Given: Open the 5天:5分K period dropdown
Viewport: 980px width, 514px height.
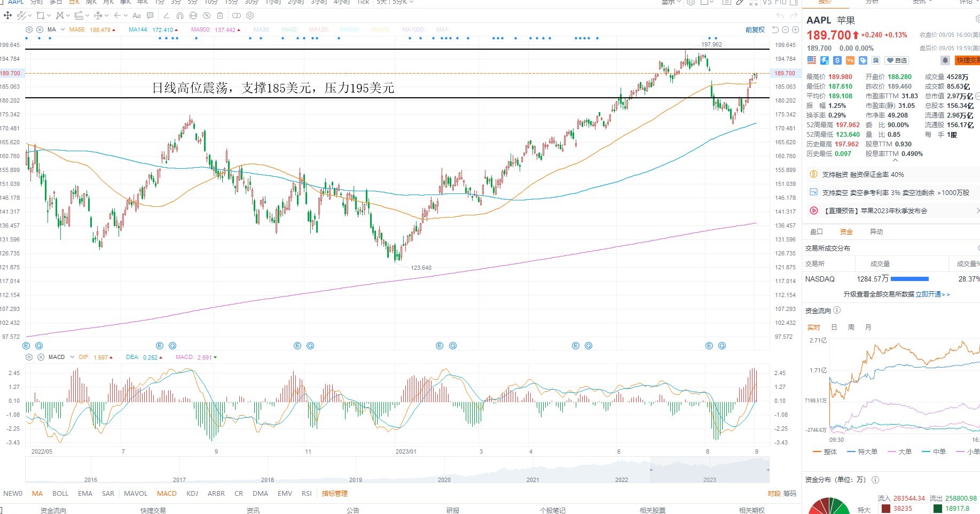Looking at the screenshot, I should (395, 2).
